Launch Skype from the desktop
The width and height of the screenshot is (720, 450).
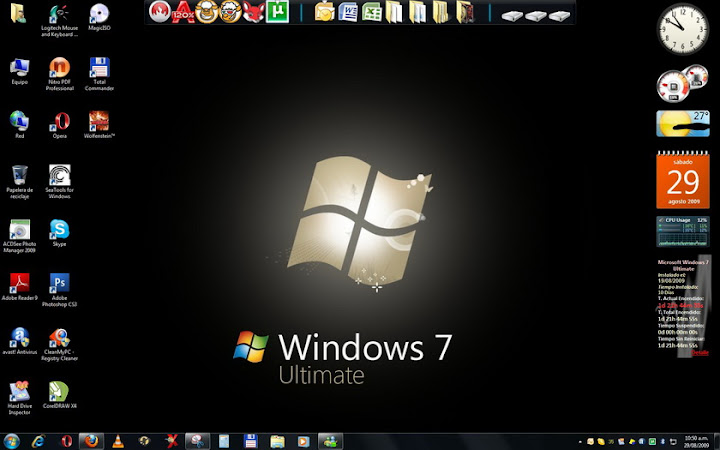click(60, 233)
